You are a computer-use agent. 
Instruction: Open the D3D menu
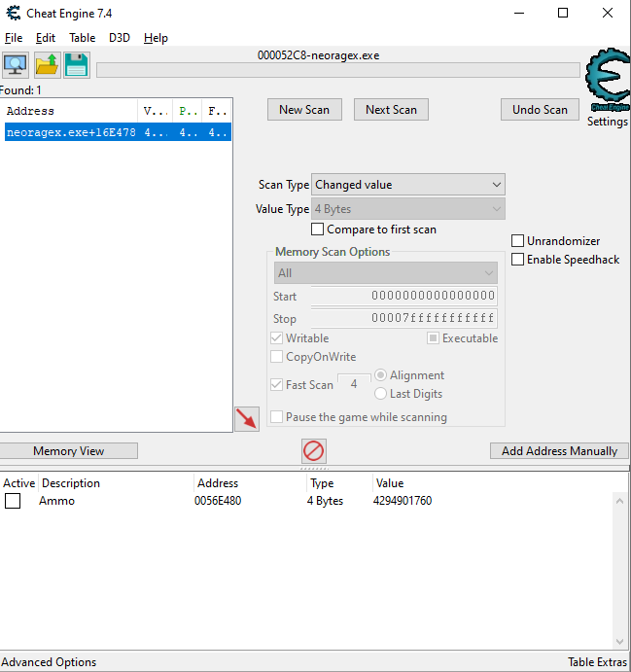120,38
